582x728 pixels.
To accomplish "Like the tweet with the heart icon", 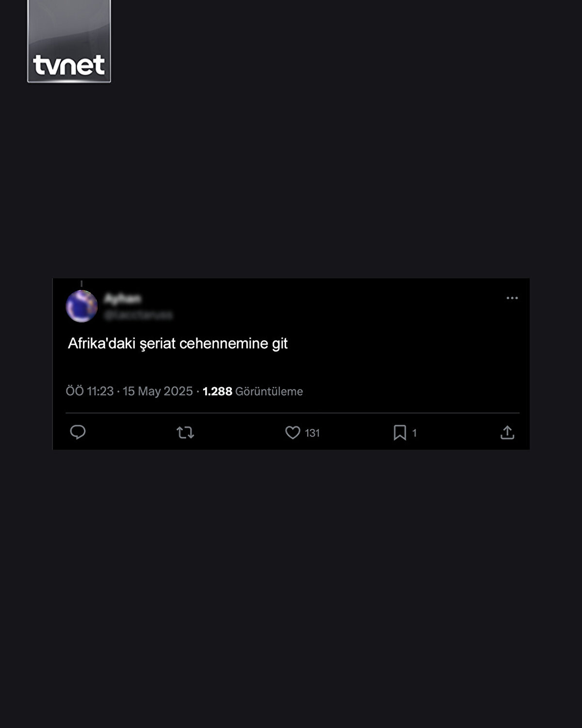I will [292, 432].
